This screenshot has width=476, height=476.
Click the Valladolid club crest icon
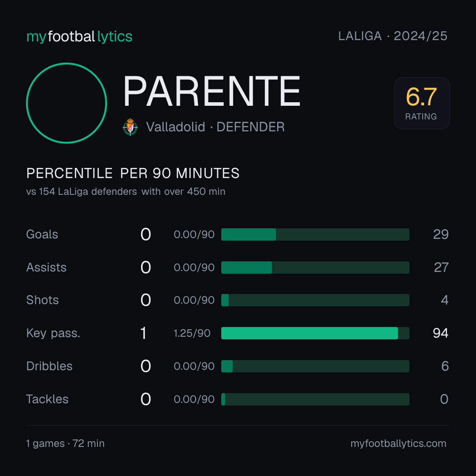[x=130, y=127]
